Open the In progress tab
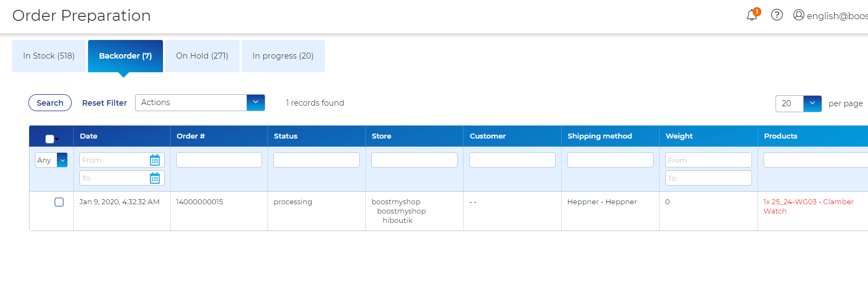868x282 pixels. [x=283, y=56]
